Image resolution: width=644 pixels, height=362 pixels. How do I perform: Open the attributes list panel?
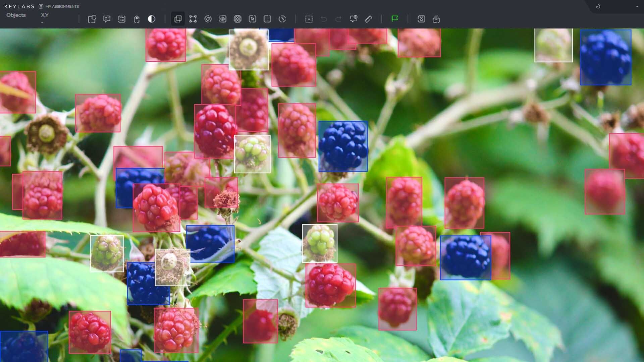tap(122, 19)
